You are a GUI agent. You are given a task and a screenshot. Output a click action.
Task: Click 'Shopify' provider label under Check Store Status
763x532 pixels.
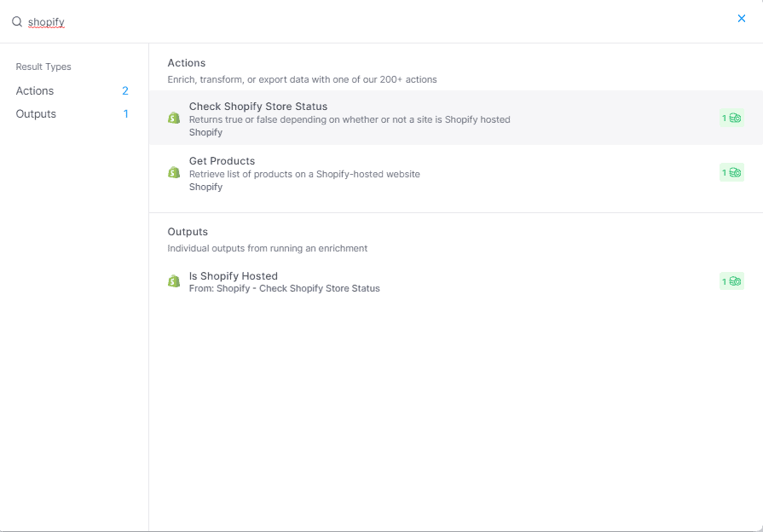click(x=205, y=132)
